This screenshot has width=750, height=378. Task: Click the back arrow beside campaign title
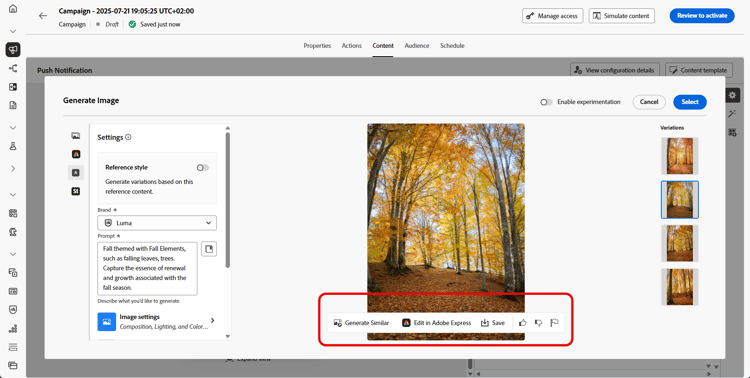[x=43, y=16]
